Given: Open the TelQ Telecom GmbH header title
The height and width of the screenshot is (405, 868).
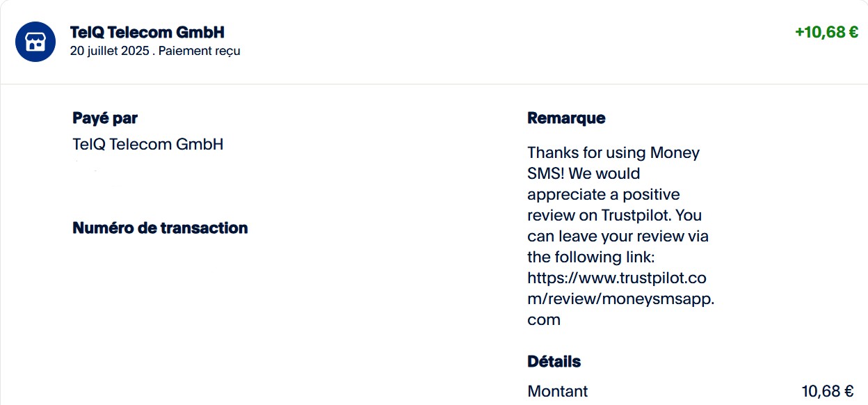Looking at the screenshot, I should [x=147, y=33].
